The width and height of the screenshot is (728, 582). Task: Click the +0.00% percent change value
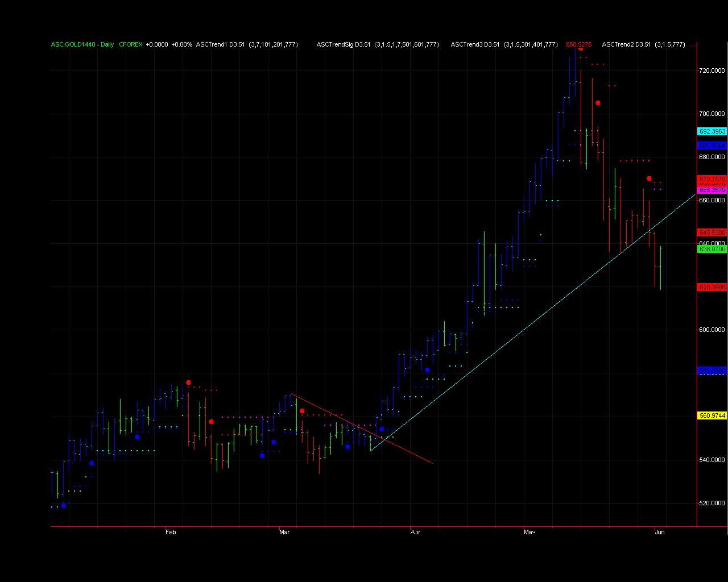[x=181, y=44]
